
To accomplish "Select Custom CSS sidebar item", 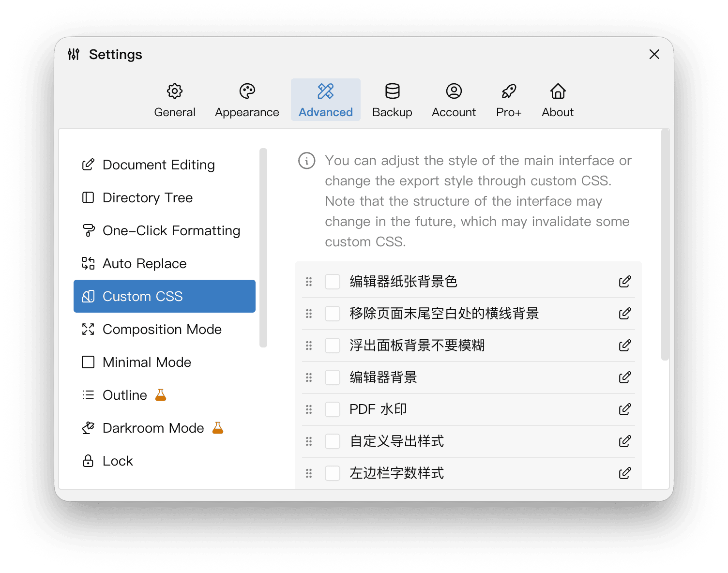I will (165, 296).
